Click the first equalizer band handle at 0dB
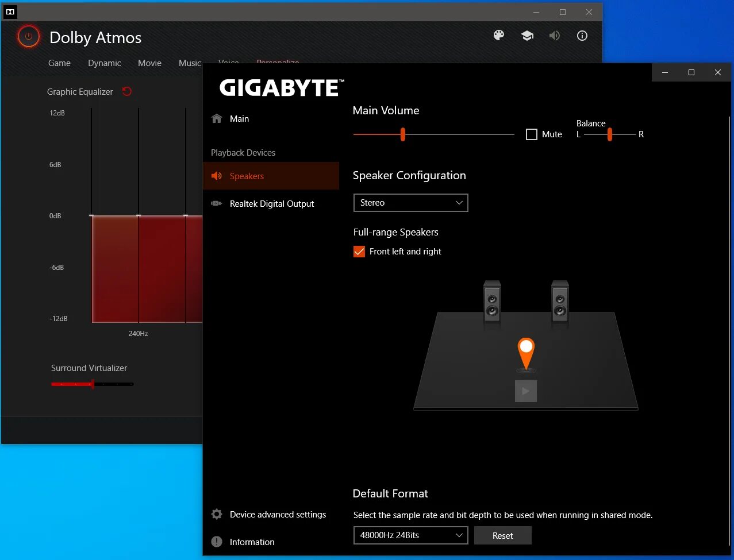This screenshot has width=734, height=560. pyautogui.click(x=91, y=215)
